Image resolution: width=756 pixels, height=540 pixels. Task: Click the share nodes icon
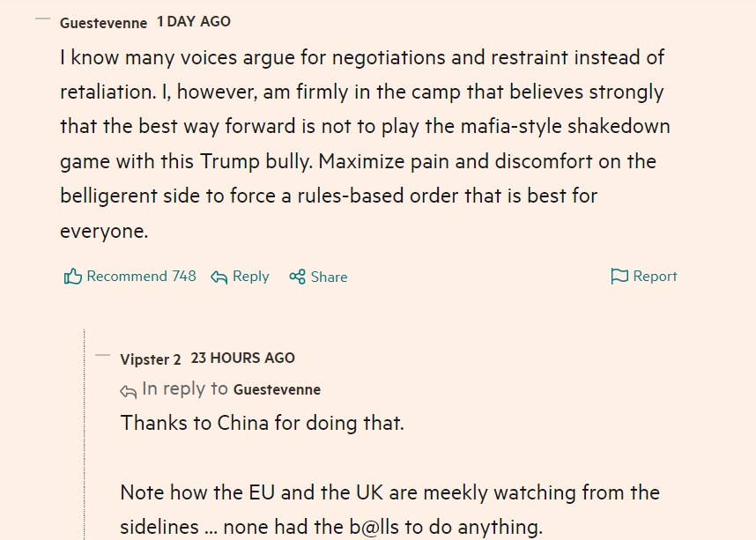[x=298, y=277]
